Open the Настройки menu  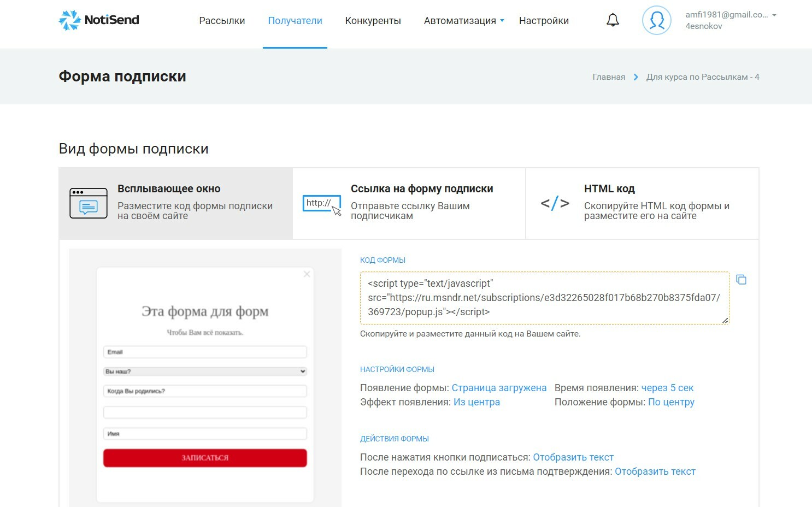click(544, 21)
